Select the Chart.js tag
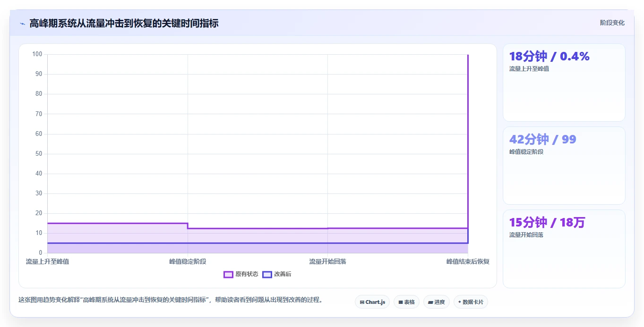 coord(372,302)
